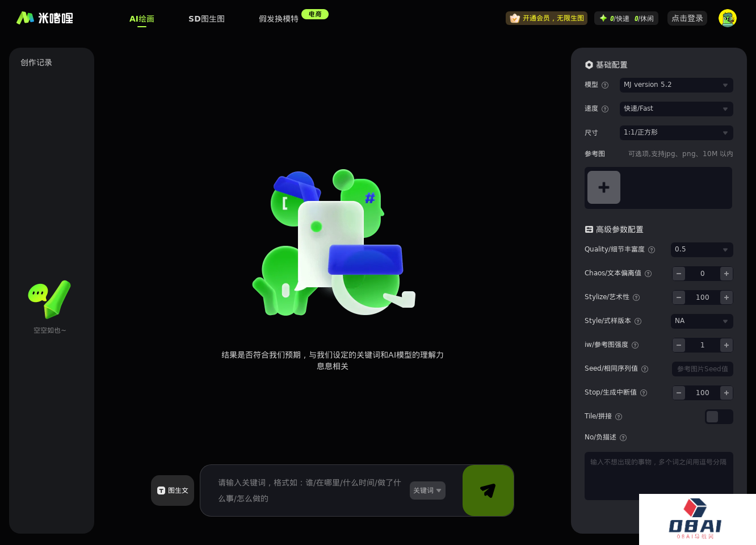The width and height of the screenshot is (756, 545).
Task: Switch to the SD图生图 tab
Action: click(x=207, y=19)
